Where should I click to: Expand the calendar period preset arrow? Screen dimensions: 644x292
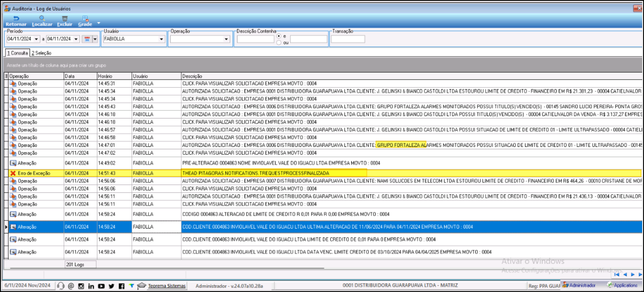[x=95, y=39]
